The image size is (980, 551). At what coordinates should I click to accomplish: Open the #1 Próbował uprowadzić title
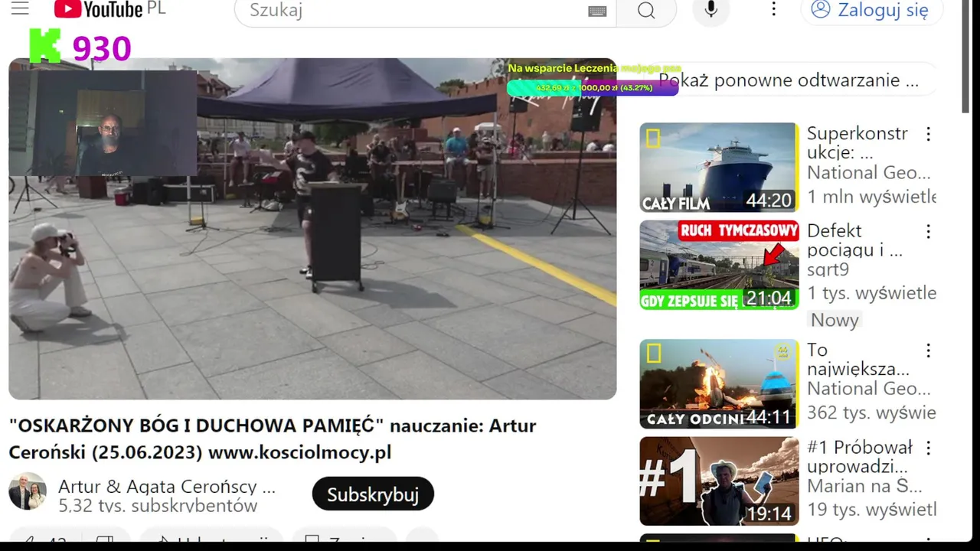pyautogui.click(x=859, y=457)
